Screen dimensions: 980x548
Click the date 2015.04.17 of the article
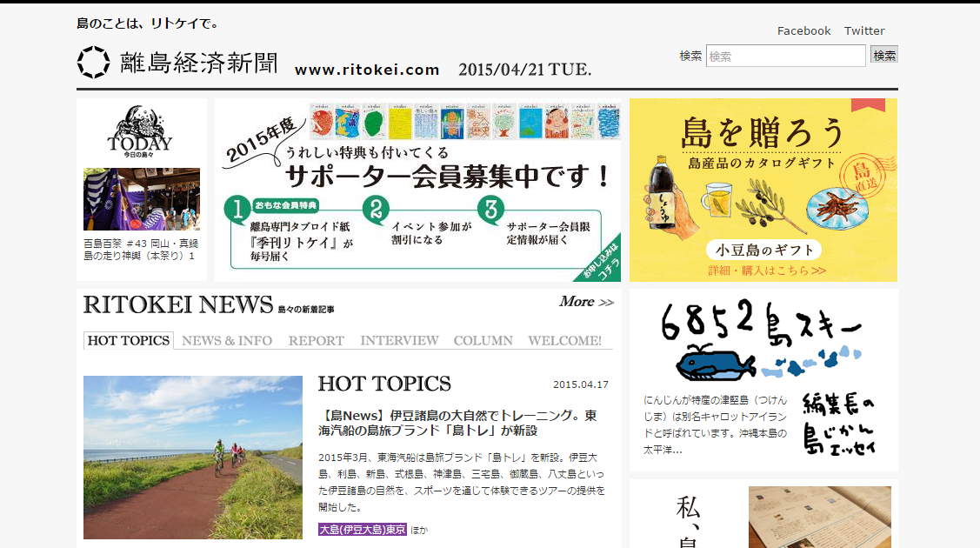(581, 384)
